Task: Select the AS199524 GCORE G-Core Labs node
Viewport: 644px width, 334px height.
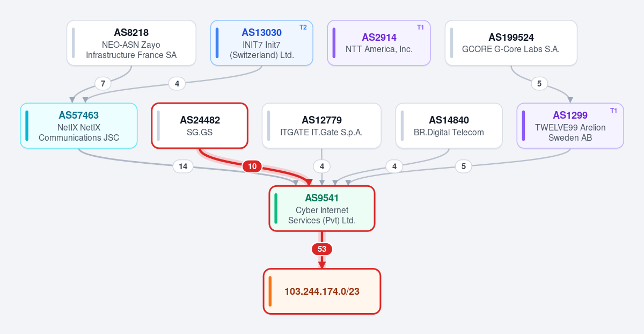Action: [511, 43]
